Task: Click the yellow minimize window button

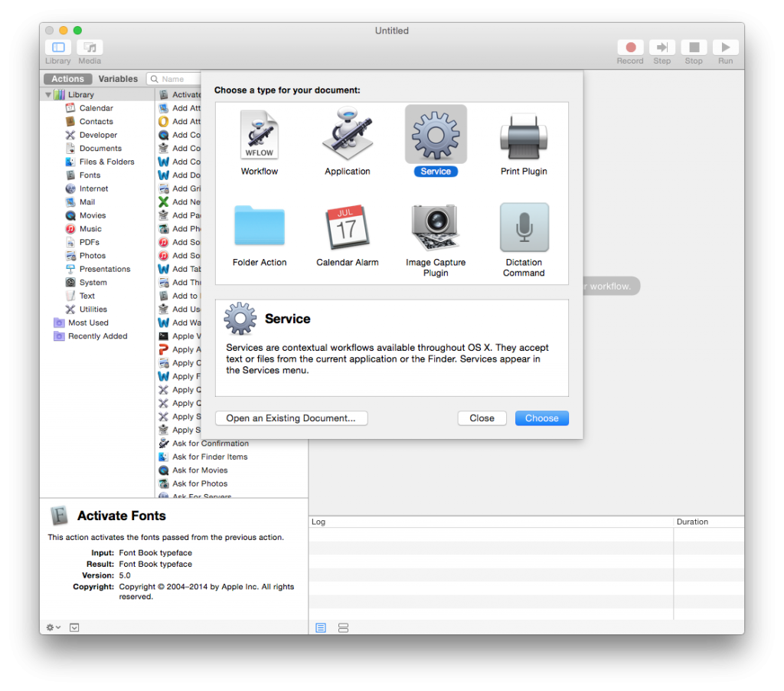Action: coord(64,31)
